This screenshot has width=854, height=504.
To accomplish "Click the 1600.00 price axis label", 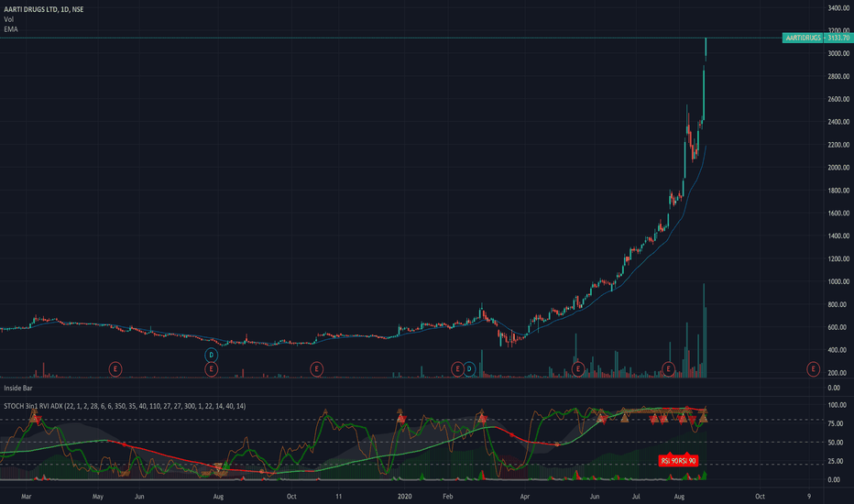I will [x=838, y=214].
